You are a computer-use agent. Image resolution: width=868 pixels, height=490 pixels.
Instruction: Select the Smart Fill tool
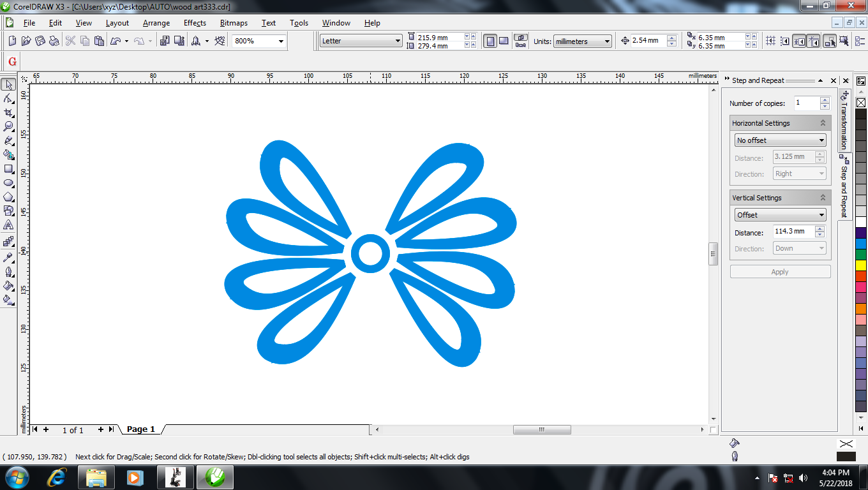pyautogui.click(x=8, y=154)
